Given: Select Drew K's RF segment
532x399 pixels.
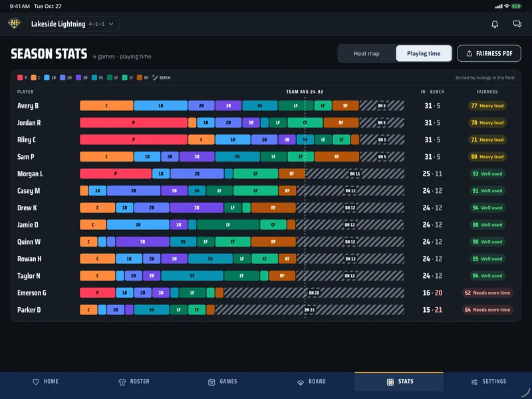Looking at the screenshot, I should [x=273, y=207].
